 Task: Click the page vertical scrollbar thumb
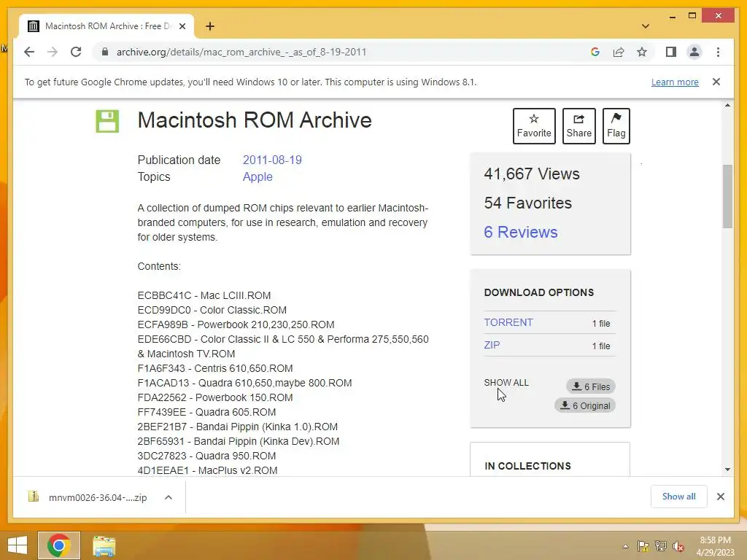[727, 196]
